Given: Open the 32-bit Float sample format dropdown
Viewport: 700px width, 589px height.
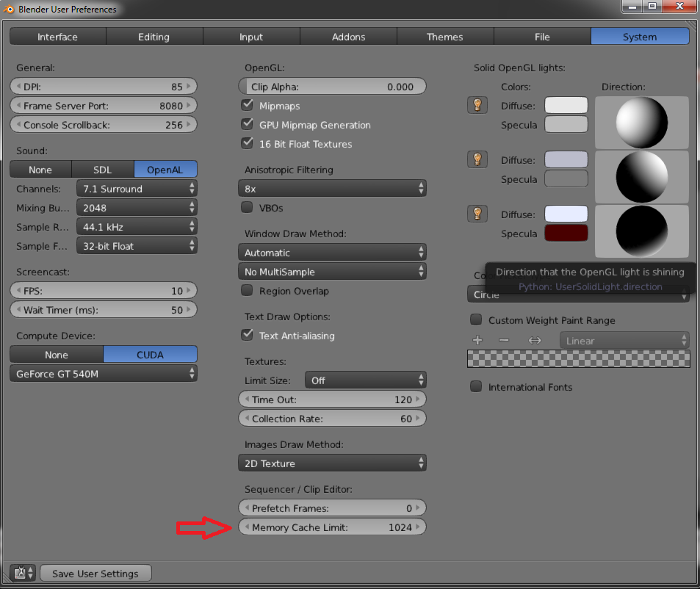Looking at the screenshot, I should point(137,246).
